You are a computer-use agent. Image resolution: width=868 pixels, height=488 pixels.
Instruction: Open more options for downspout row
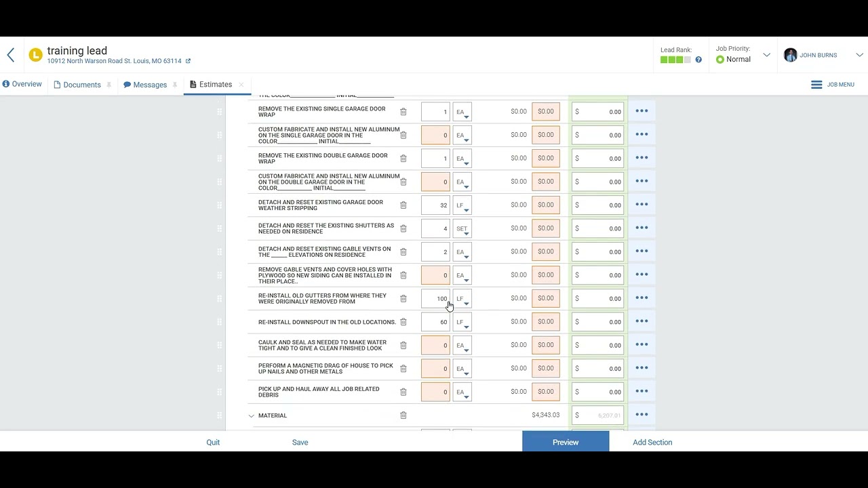point(642,321)
